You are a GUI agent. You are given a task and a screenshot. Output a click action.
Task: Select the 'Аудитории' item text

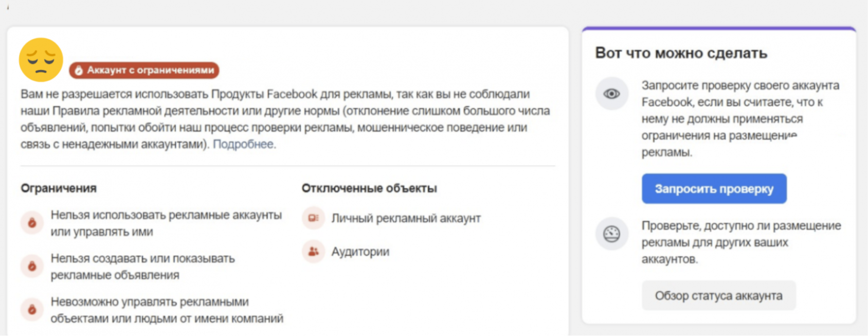coord(360,252)
